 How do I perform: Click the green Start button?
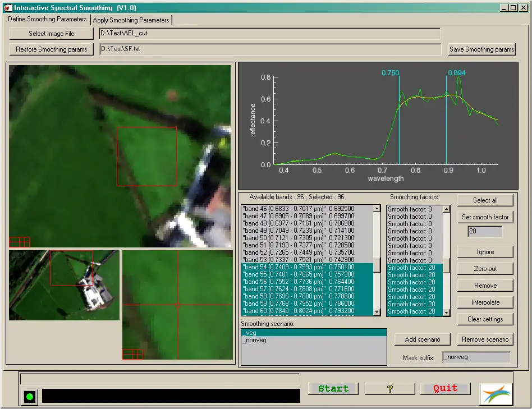pos(333,389)
